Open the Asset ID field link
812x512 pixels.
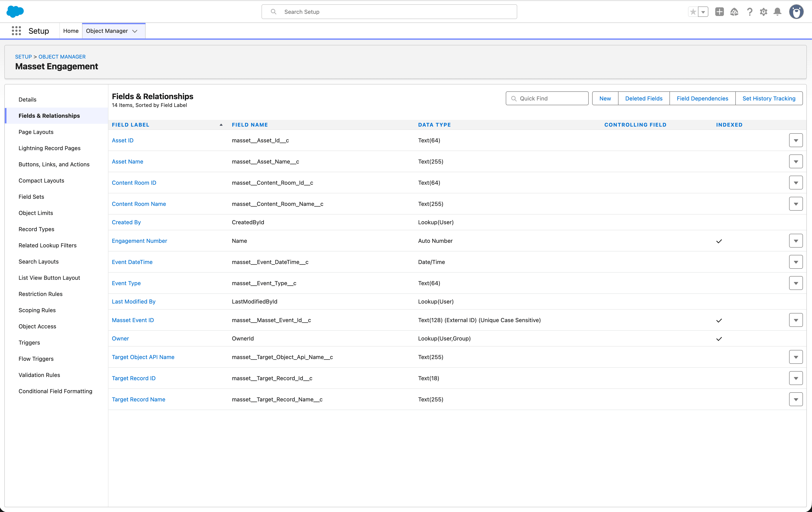tap(123, 140)
